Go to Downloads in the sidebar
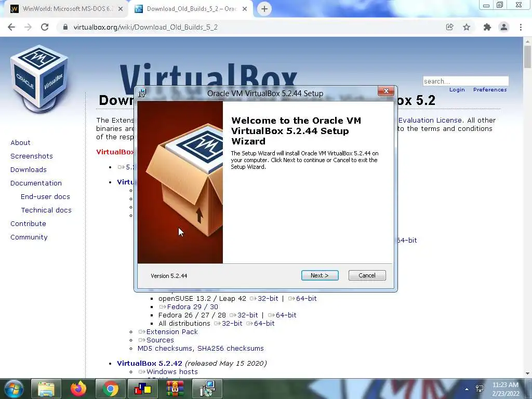Screen dimensions: 532x399 29,170
